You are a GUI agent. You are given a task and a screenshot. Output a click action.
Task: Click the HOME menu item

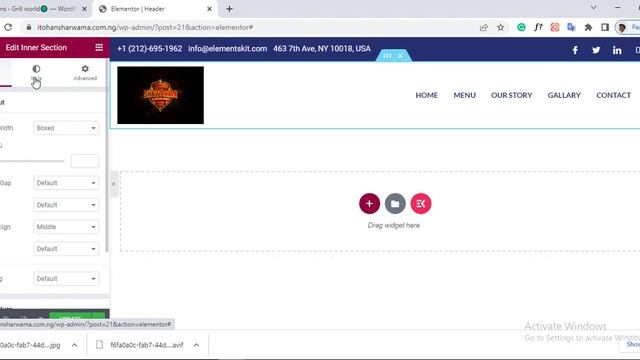427,95
